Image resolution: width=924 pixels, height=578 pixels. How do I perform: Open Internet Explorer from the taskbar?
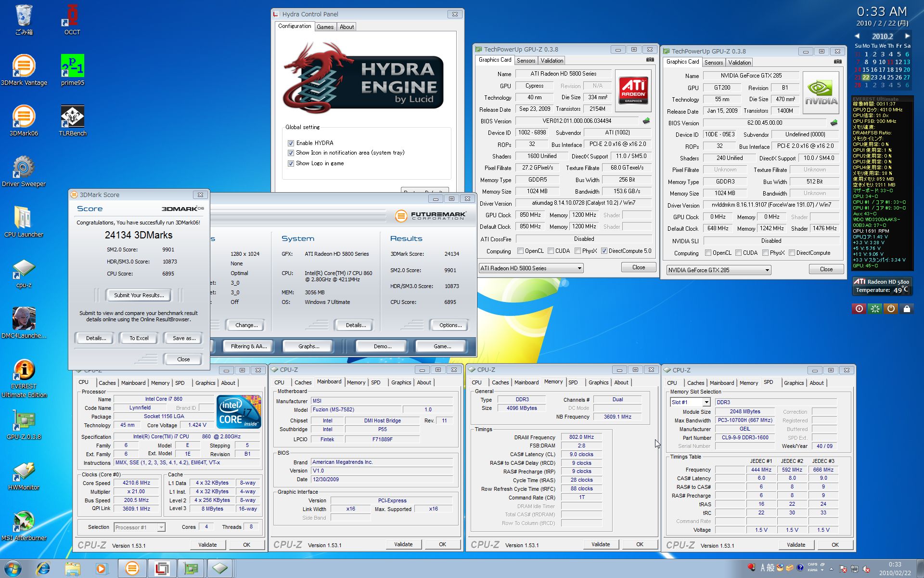click(x=43, y=568)
